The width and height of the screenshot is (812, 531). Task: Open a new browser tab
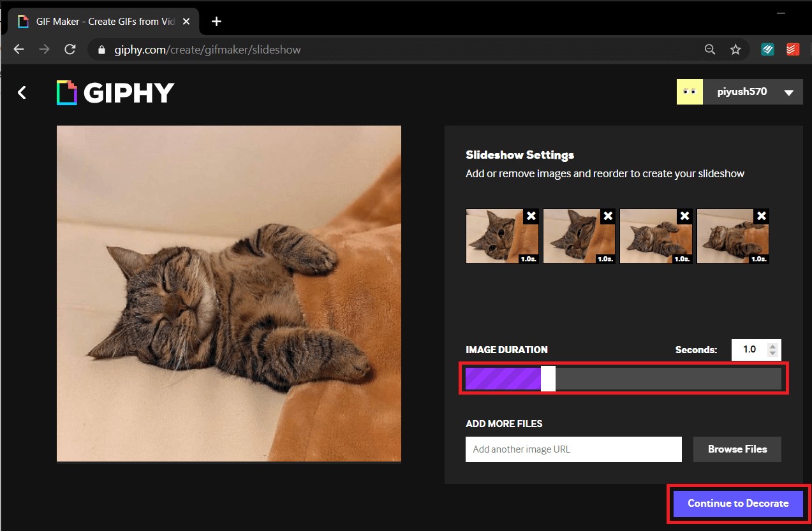tap(216, 22)
